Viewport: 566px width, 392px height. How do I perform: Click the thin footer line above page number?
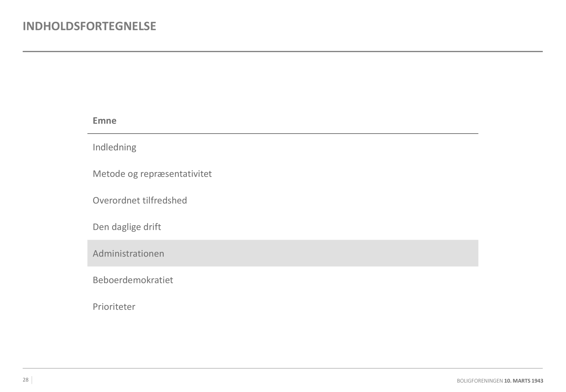[x=282, y=368]
